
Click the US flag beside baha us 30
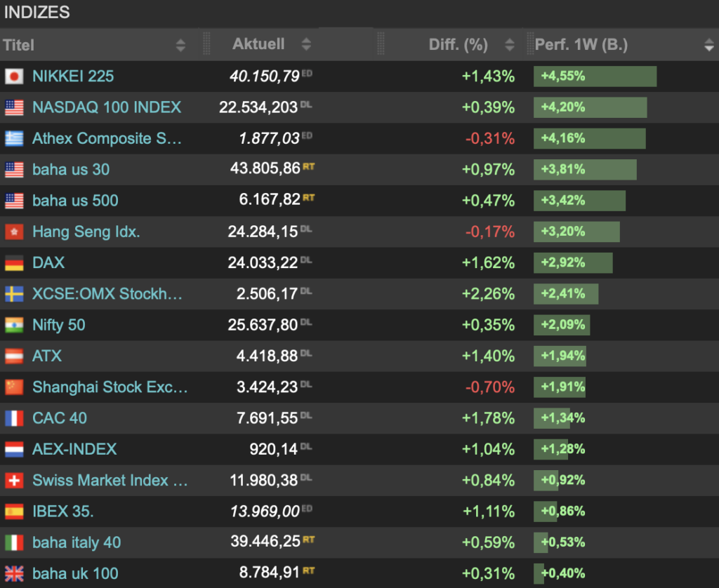click(14, 170)
